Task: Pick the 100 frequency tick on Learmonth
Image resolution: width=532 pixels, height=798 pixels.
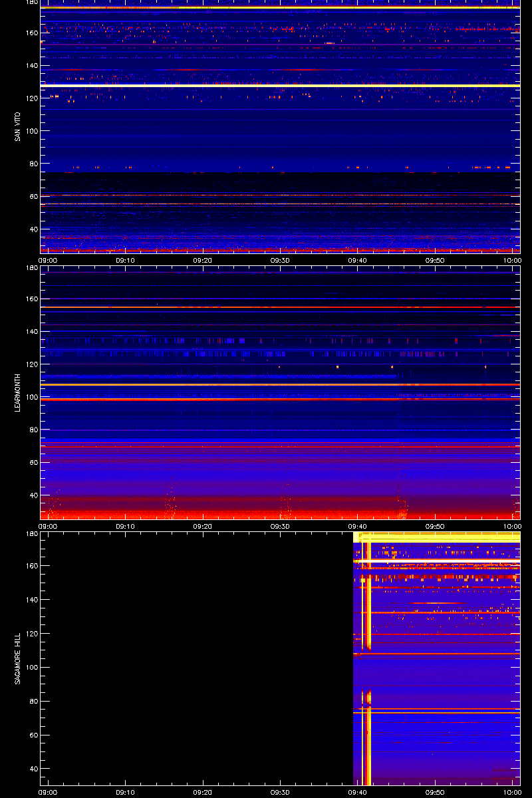Action: pos(31,397)
